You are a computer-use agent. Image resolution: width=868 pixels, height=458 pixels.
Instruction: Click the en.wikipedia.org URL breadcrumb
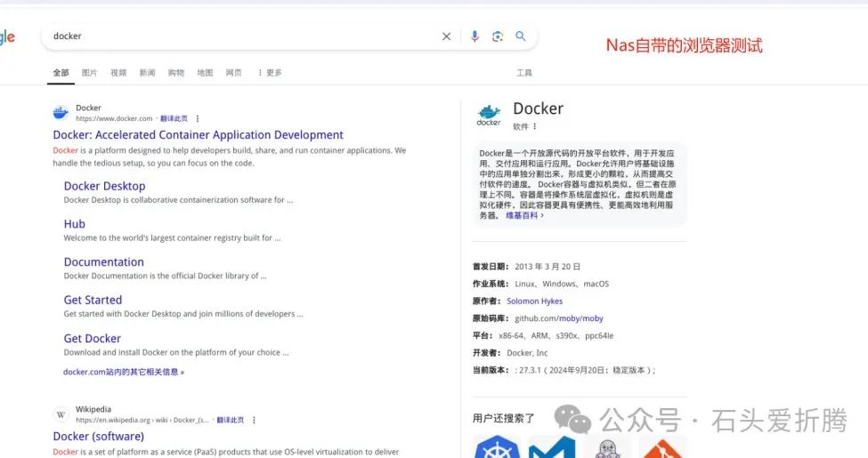[x=142, y=420]
